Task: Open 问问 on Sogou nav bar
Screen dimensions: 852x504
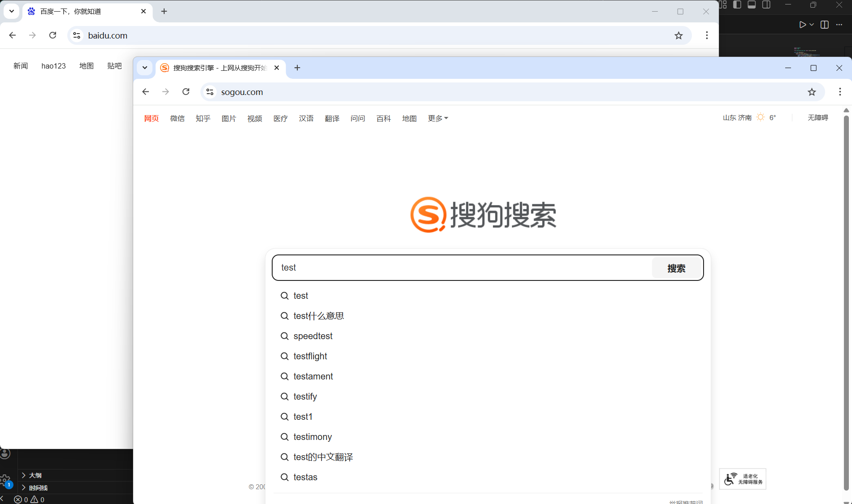Action: 358,118
